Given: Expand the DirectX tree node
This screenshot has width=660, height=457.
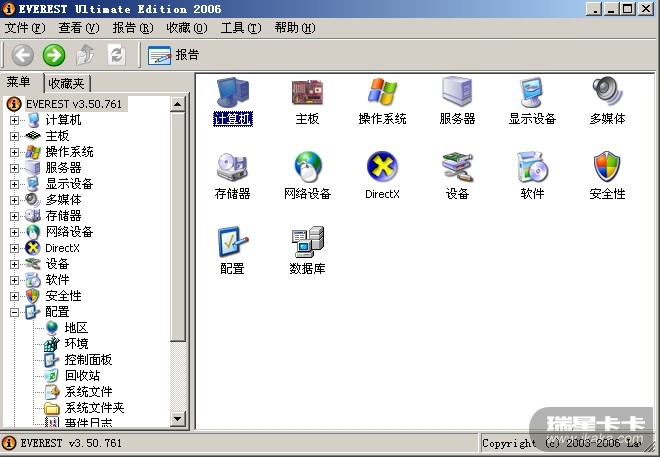Looking at the screenshot, I should pos(14,248).
